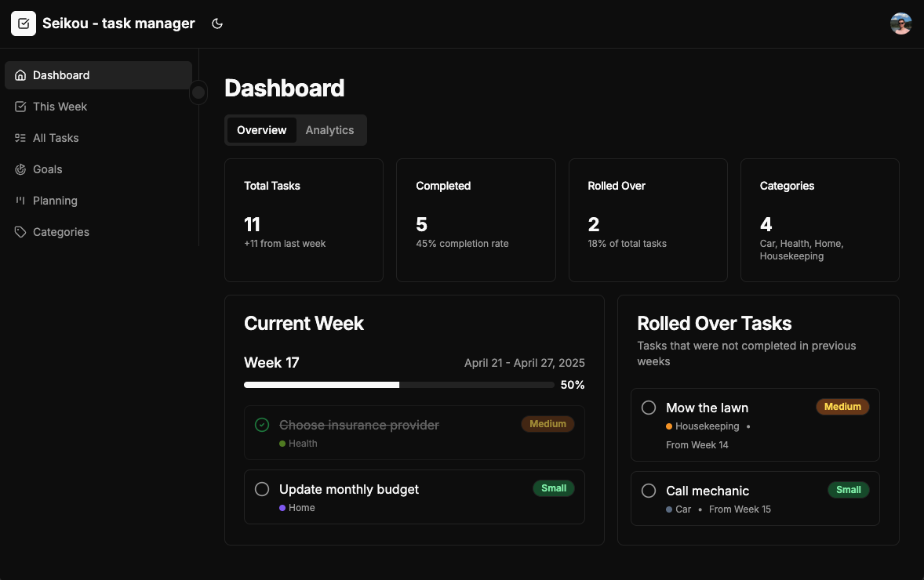Click the Choose insurance provider task title
The image size is (924, 580).
[359, 425]
